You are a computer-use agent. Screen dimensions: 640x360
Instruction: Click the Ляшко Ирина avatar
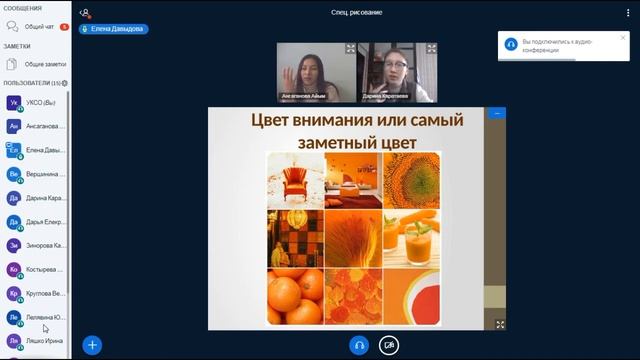tap(14, 341)
